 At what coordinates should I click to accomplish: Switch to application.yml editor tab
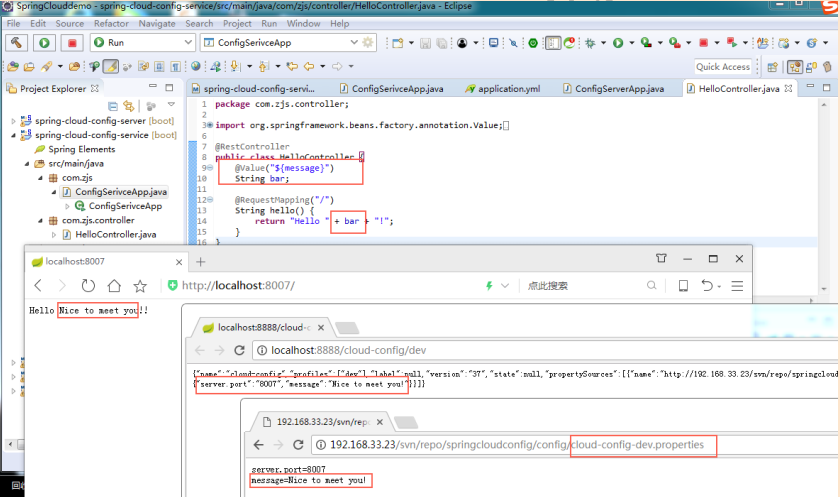(502, 89)
